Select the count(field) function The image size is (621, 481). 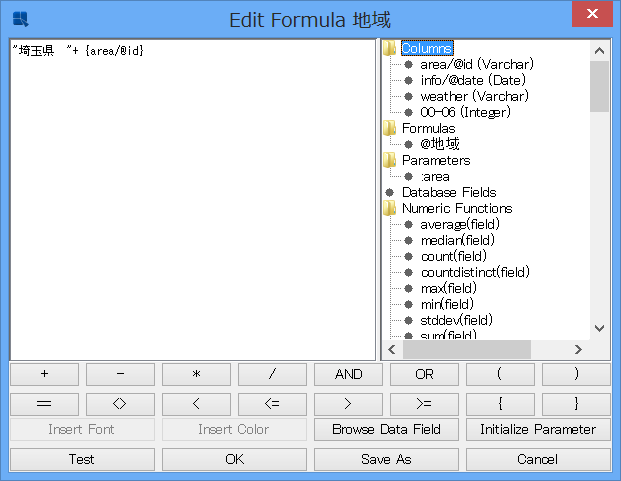(453, 257)
